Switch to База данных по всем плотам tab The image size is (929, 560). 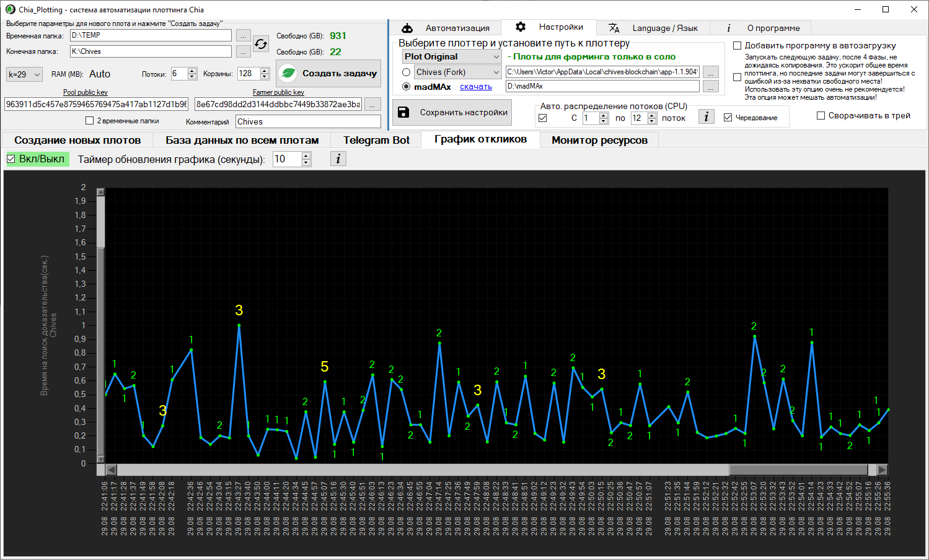(x=242, y=141)
